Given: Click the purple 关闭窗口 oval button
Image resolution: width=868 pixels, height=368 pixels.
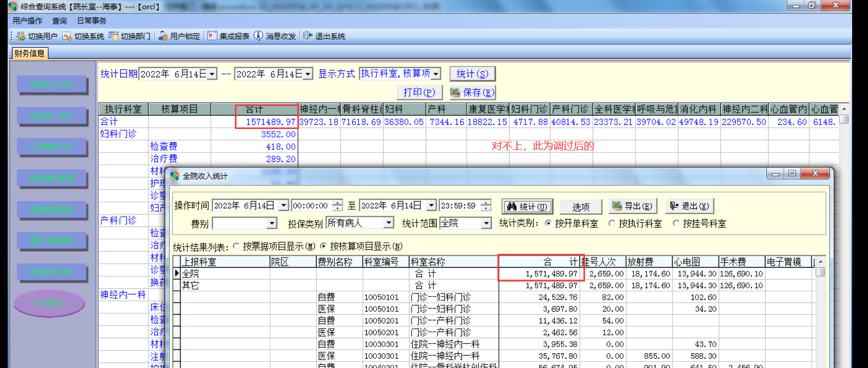Looking at the screenshot, I should tap(49, 304).
